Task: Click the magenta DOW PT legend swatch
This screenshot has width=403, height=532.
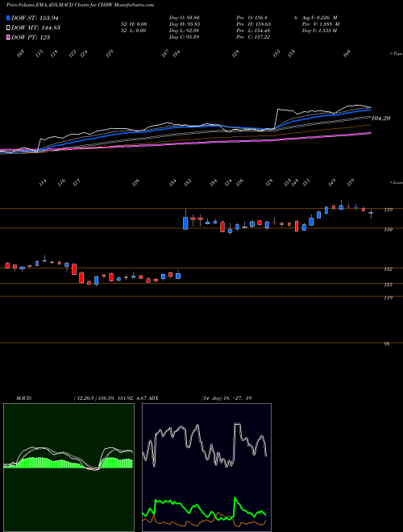Action: point(8,37)
